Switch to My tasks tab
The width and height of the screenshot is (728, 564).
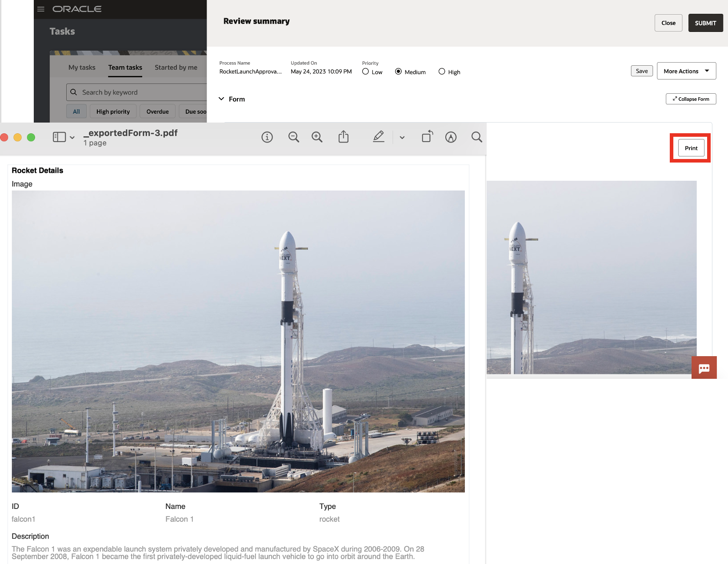pos(82,68)
